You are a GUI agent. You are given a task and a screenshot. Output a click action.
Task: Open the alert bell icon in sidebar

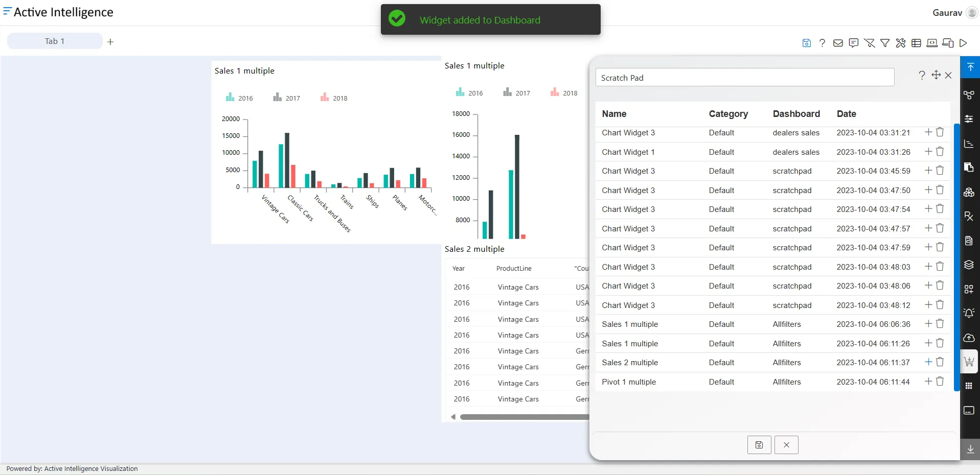[x=969, y=313]
